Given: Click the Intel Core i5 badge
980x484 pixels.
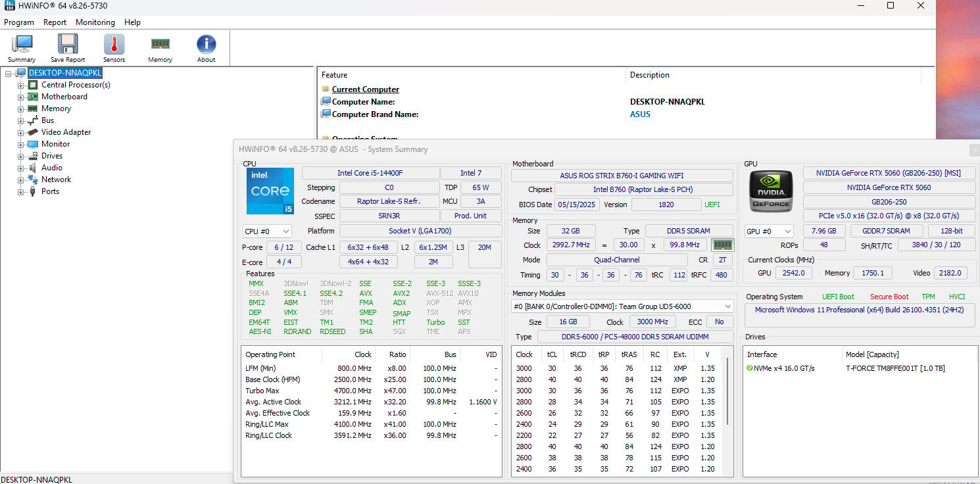Looking at the screenshot, I should pos(270,191).
